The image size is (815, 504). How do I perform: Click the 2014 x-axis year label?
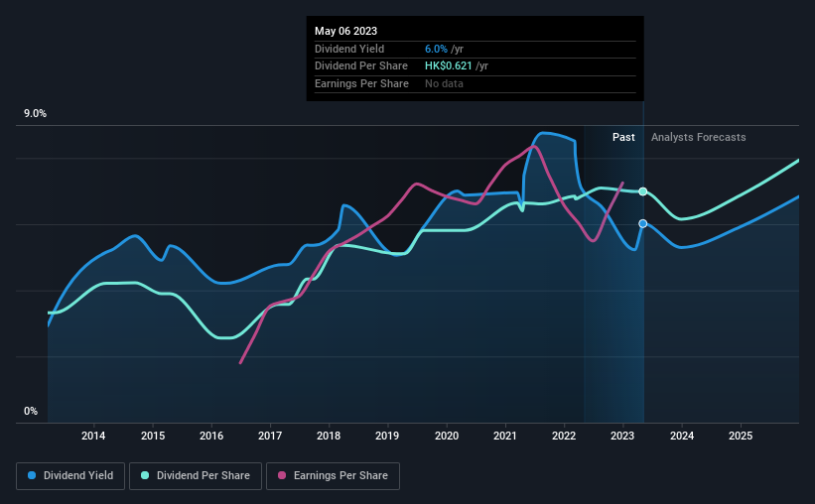pos(93,436)
